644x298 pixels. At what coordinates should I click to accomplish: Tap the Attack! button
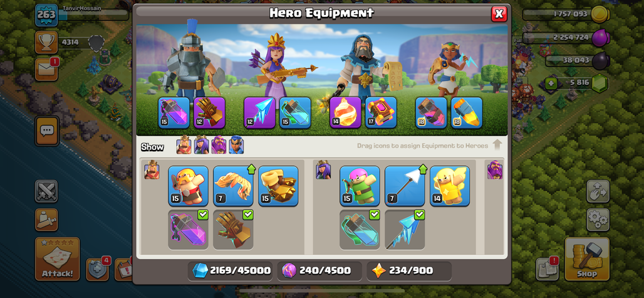(x=58, y=259)
